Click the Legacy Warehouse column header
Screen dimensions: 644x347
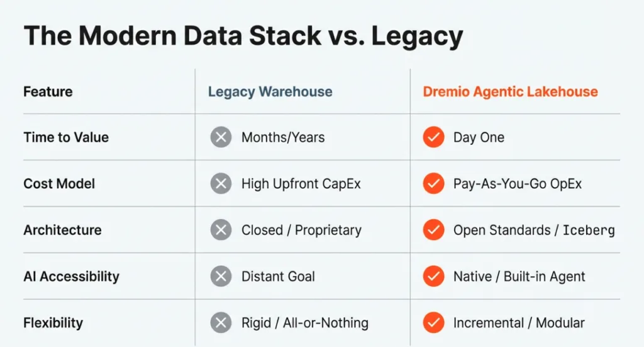tap(270, 91)
